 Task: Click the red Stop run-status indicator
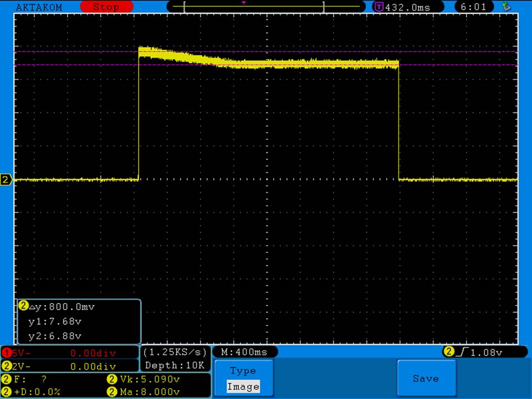[106, 7]
